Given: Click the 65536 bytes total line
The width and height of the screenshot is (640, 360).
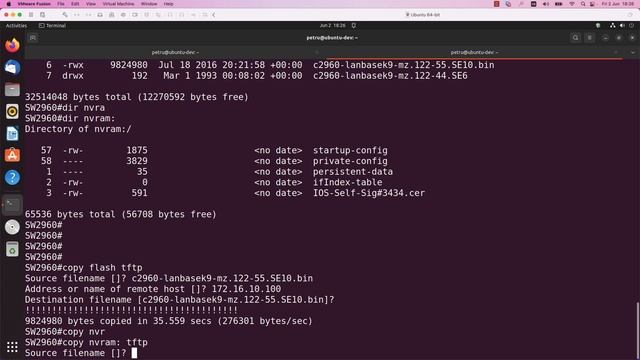Looking at the screenshot, I should pos(120,214).
